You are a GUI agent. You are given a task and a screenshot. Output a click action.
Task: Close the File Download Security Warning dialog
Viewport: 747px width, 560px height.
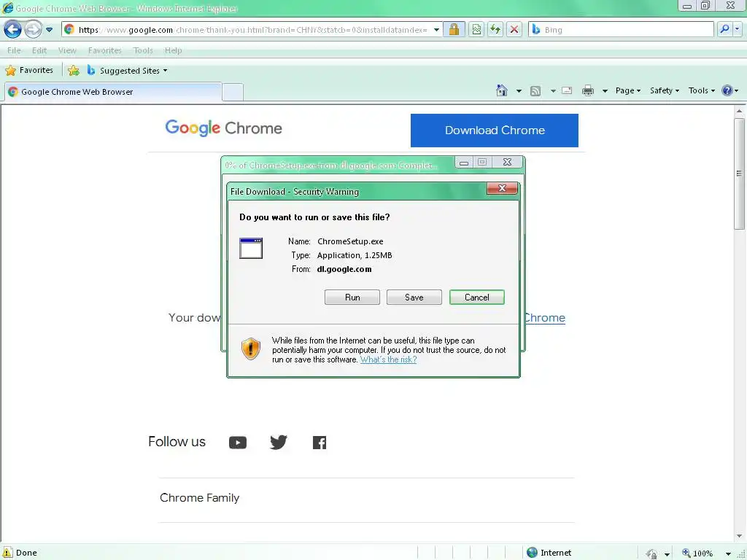click(x=502, y=188)
